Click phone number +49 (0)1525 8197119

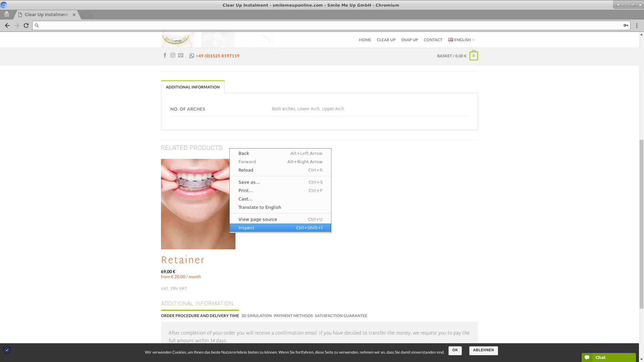217,56
